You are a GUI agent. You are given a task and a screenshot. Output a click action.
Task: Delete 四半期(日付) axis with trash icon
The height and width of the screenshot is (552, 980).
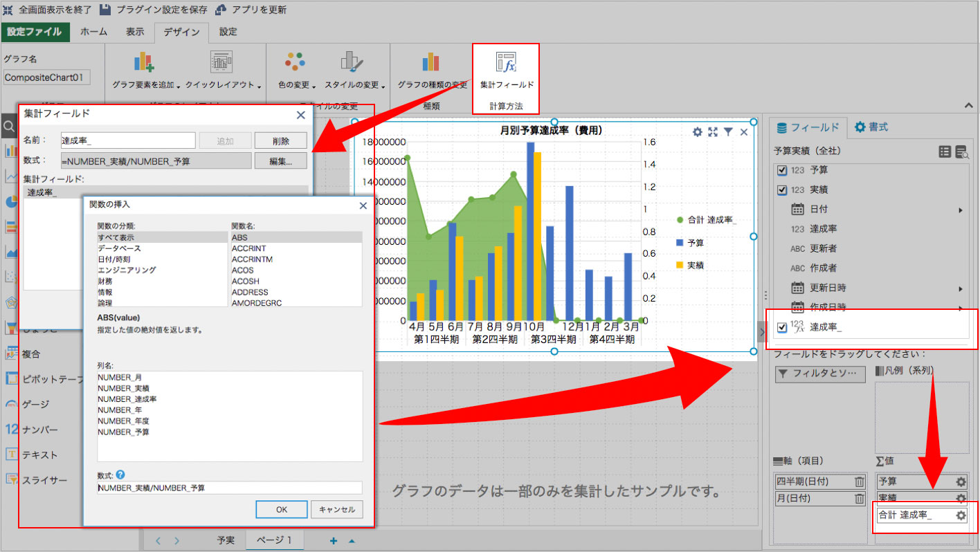[x=859, y=481]
